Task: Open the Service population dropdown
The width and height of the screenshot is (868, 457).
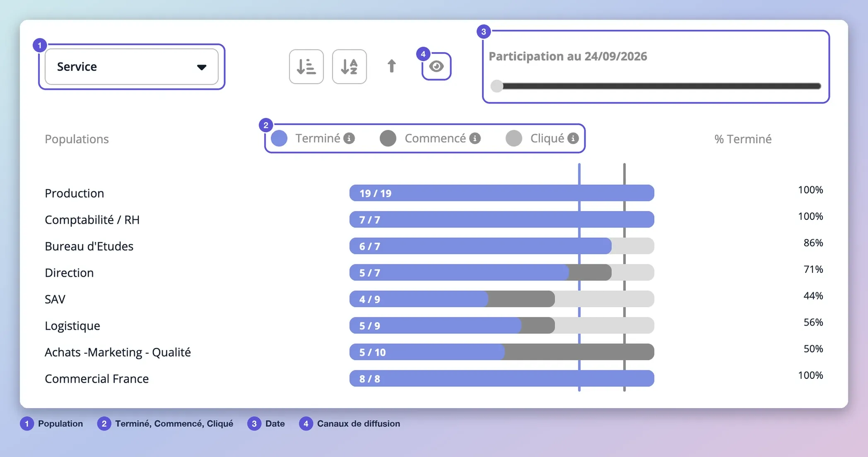Action: [132, 67]
